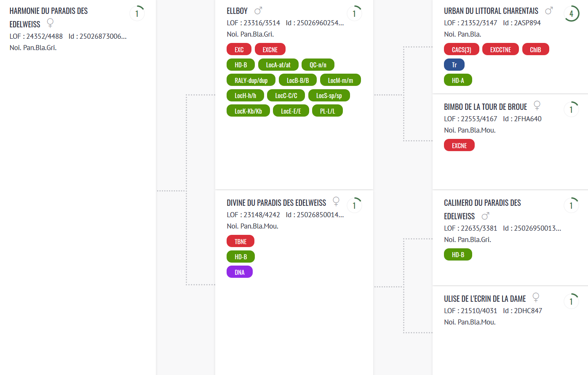This screenshot has width=588, height=375.
Task: Click the green LocK-Kb/Kb tag on ELLBOY
Action: (x=248, y=111)
